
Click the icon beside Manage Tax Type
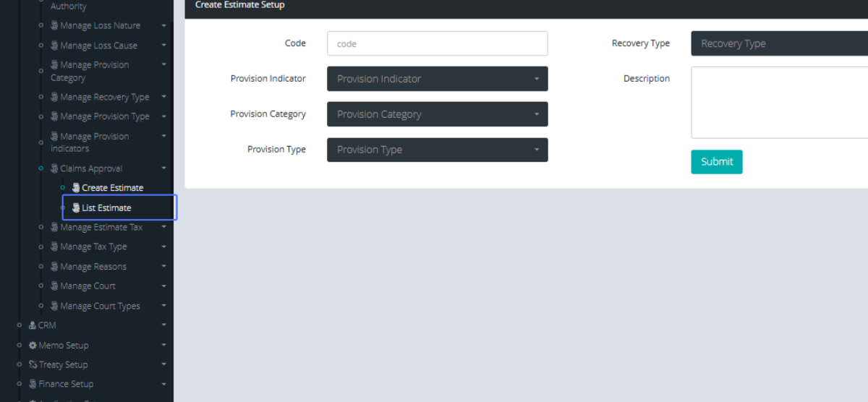[x=54, y=247]
